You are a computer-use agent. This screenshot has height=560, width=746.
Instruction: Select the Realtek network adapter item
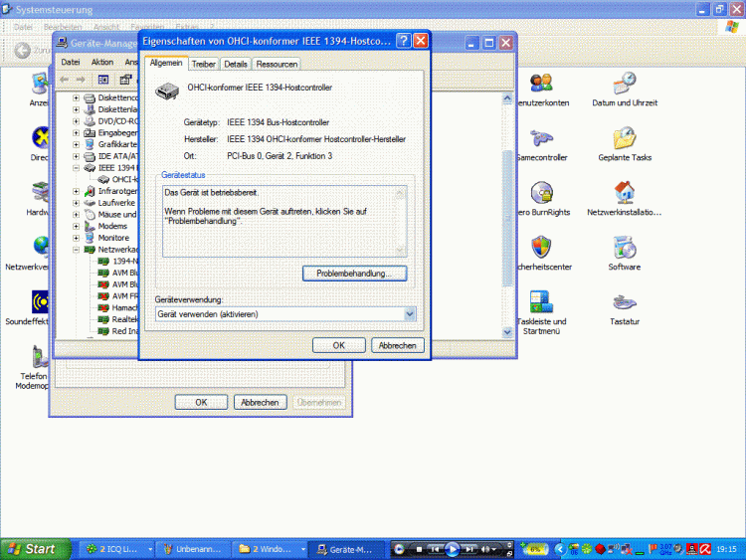[x=118, y=319]
